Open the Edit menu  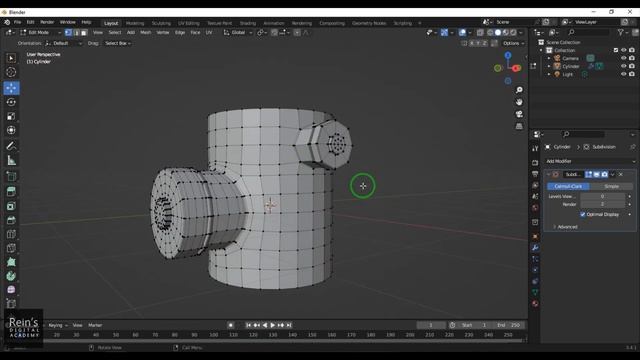point(31,22)
